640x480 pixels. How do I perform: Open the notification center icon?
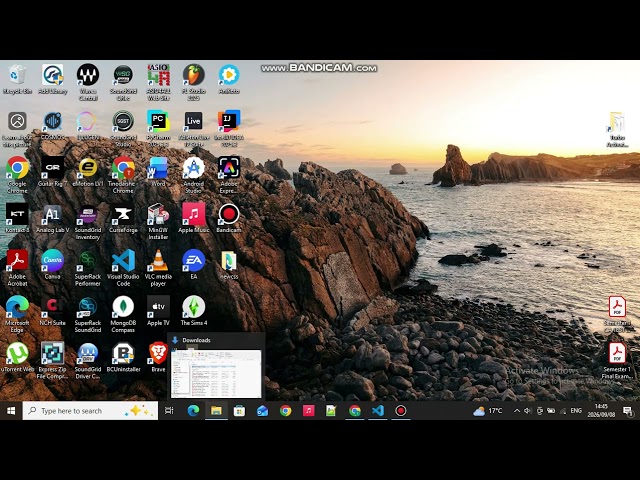point(628,411)
